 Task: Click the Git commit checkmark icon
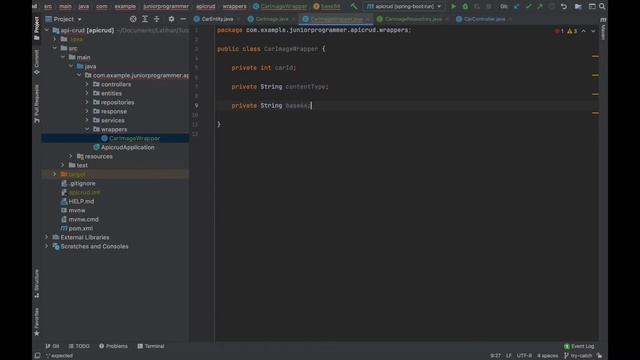click(x=529, y=7)
